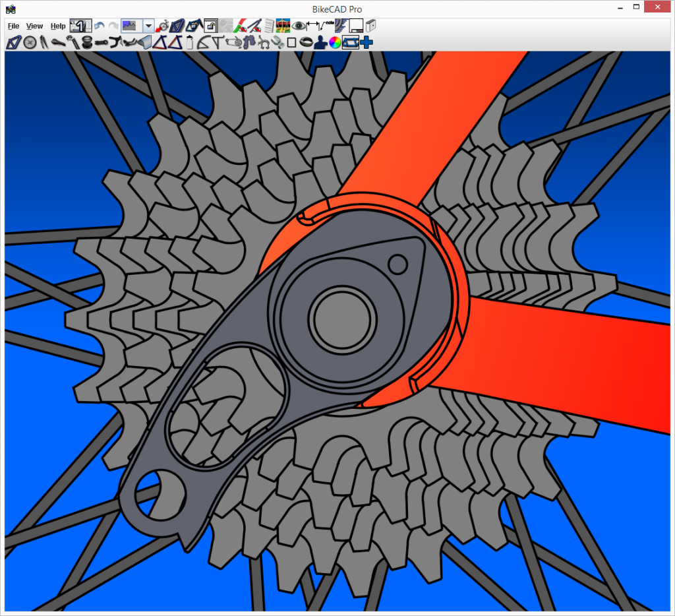Open the File menu
The width and height of the screenshot is (675, 616).
coord(13,26)
